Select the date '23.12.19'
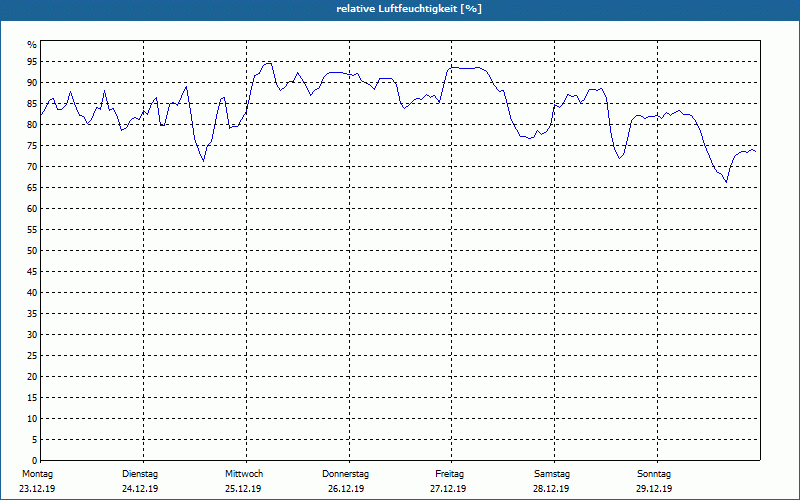Viewport: 800px width, 500px height. point(37,489)
